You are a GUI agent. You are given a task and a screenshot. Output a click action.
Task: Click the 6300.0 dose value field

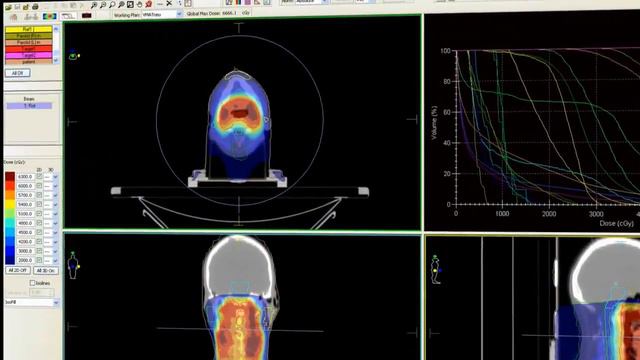[25, 177]
